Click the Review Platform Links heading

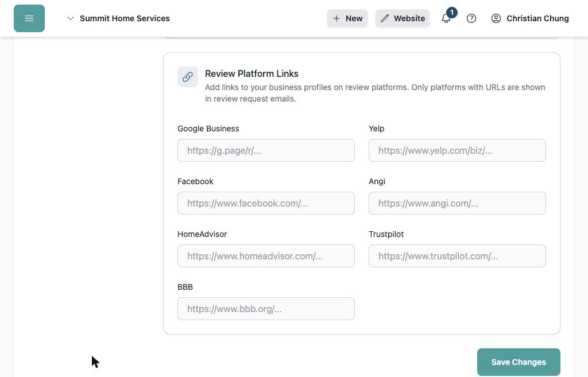[252, 74]
